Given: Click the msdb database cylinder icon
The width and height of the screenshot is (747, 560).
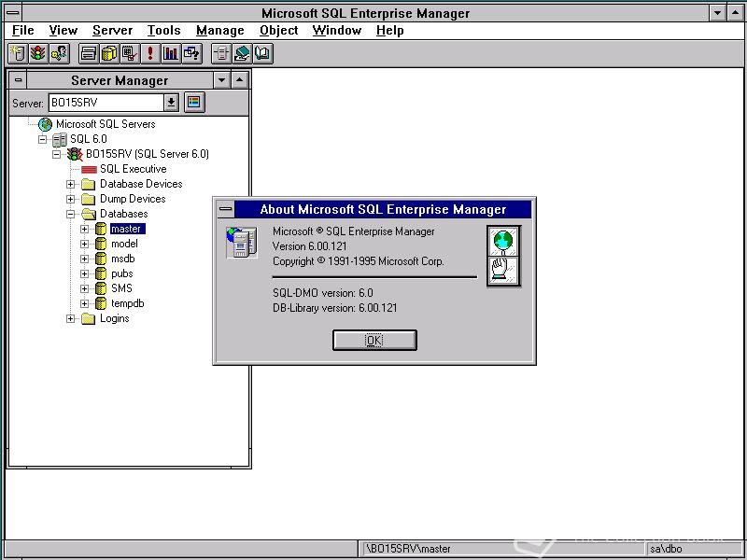Looking at the screenshot, I should (101, 259).
